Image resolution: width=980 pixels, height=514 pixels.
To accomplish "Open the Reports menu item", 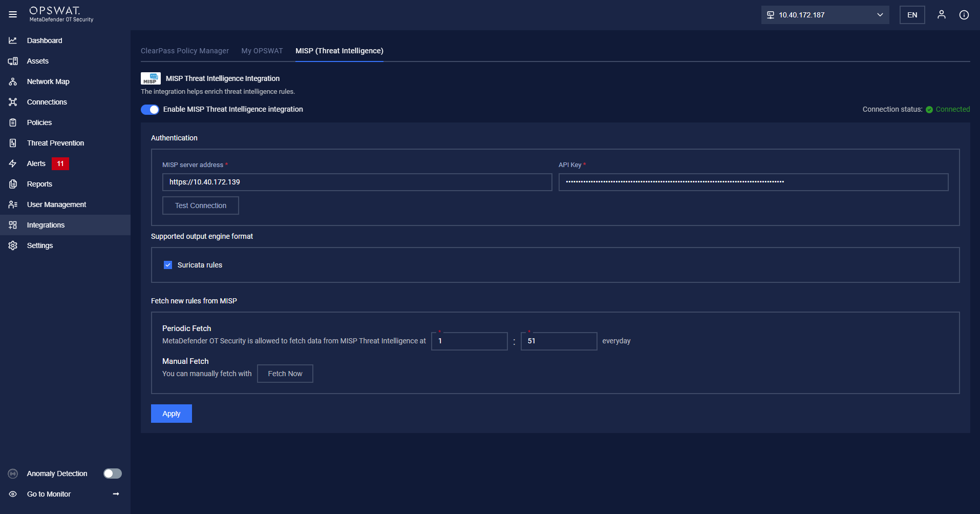I will [x=65, y=184].
